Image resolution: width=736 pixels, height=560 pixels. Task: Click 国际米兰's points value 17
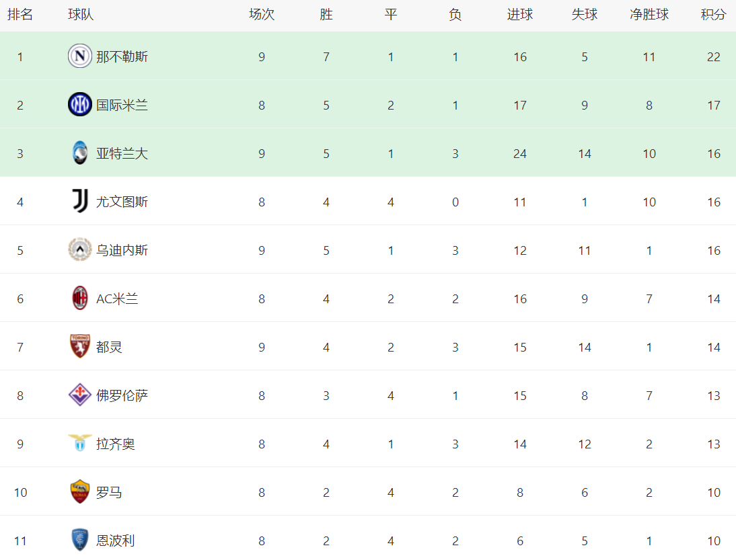pyautogui.click(x=713, y=105)
